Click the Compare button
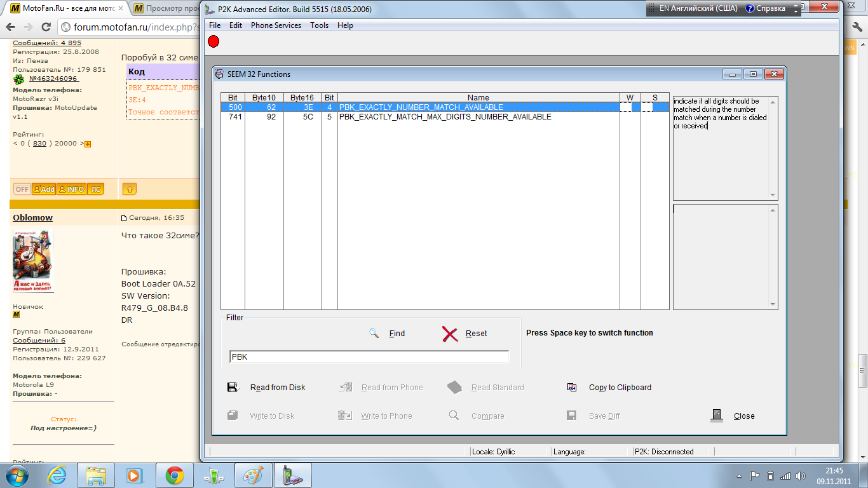This screenshot has width=868, height=488. click(476, 416)
